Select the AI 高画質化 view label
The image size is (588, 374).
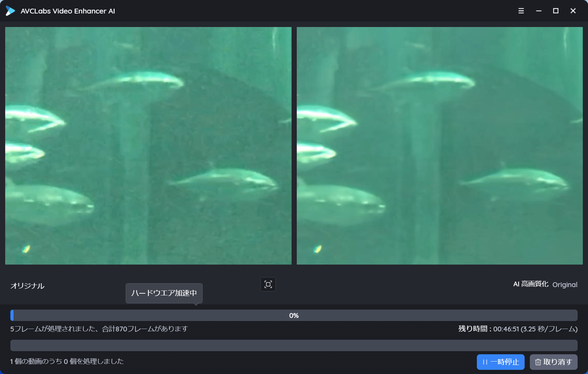click(x=531, y=284)
